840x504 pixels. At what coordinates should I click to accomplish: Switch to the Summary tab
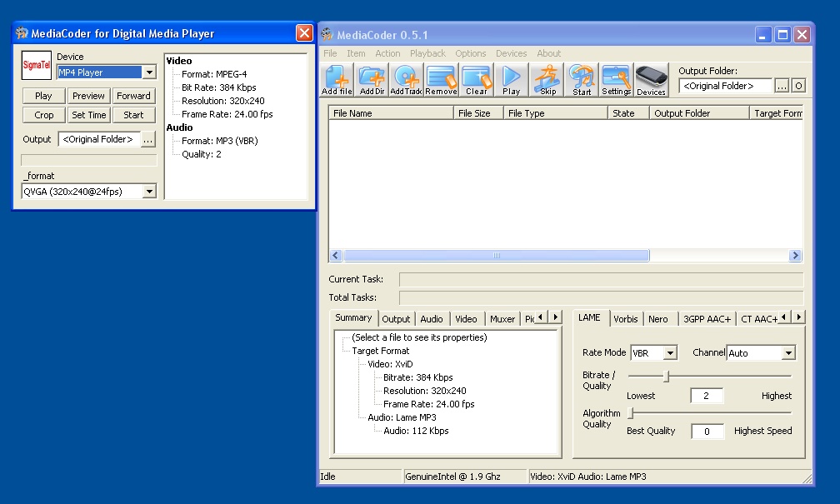coord(353,317)
